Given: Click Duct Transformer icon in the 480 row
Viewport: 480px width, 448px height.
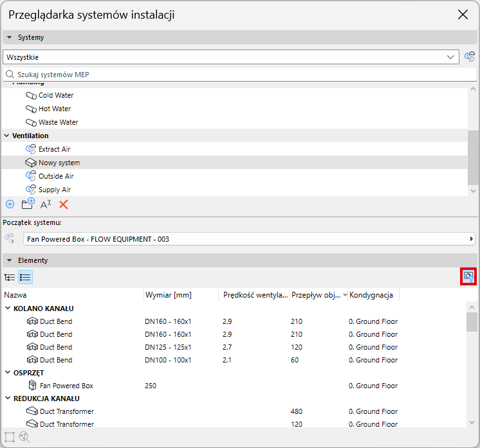Looking at the screenshot, I should pos(32,411).
